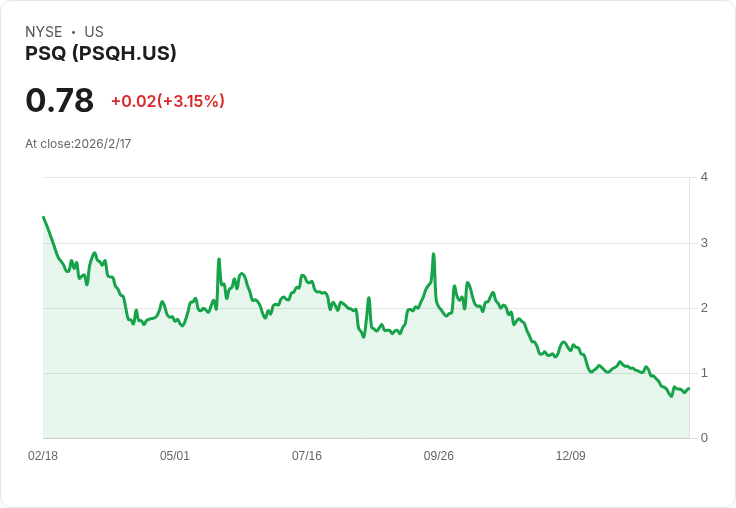Click the y-axis value 0 label
This screenshot has height=508, width=736.
(x=704, y=438)
